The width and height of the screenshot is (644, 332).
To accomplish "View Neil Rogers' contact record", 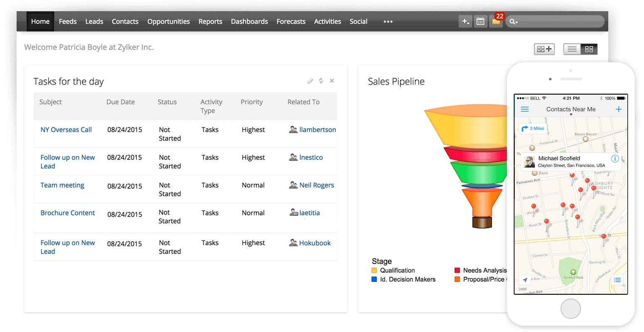I will click(x=317, y=185).
